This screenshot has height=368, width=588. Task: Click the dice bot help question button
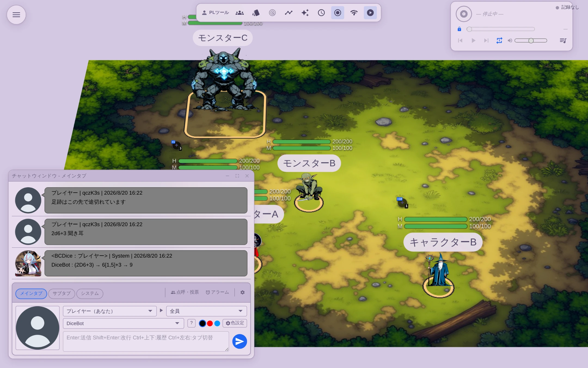pos(191,323)
